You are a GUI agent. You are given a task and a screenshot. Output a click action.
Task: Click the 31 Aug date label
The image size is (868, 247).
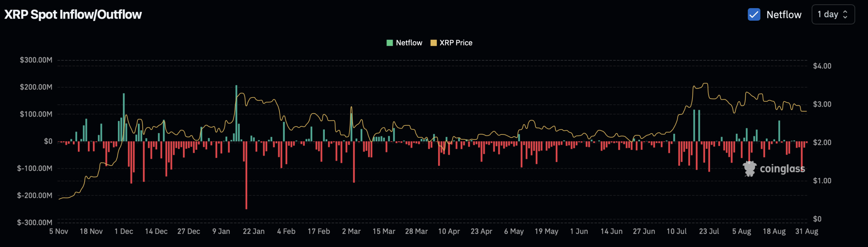click(x=807, y=231)
